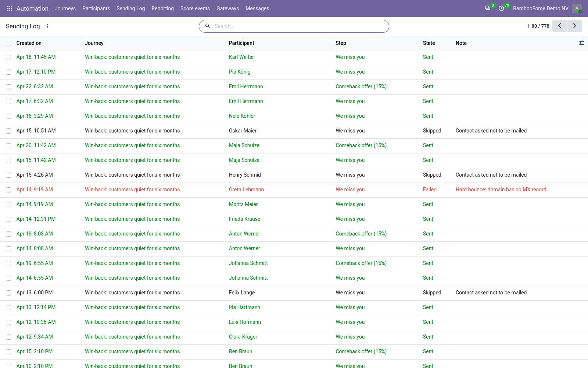Viewport: 588px width, 368px height.
Task: Sort by the State column header
Action: (x=429, y=43)
